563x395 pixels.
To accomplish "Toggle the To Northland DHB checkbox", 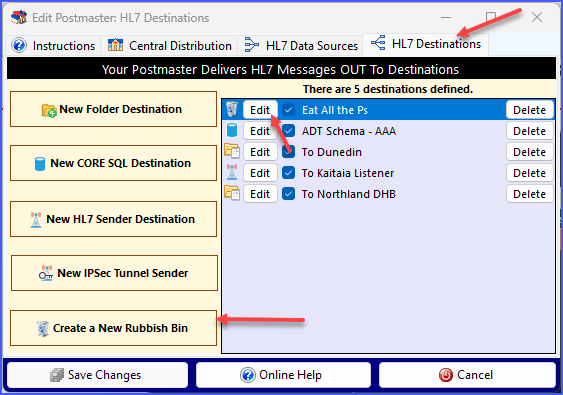I will [288, 194].
